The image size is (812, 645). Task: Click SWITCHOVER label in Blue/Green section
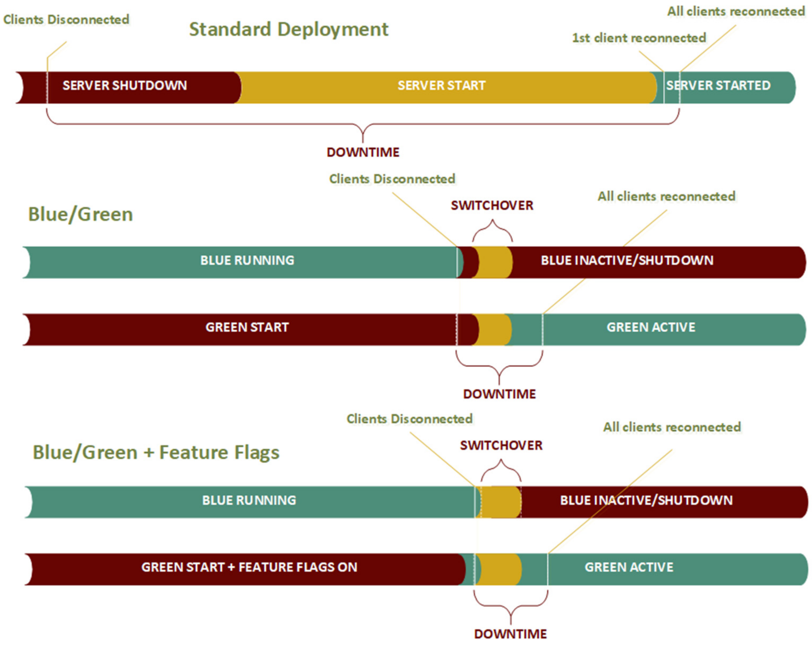coord(492,206)
